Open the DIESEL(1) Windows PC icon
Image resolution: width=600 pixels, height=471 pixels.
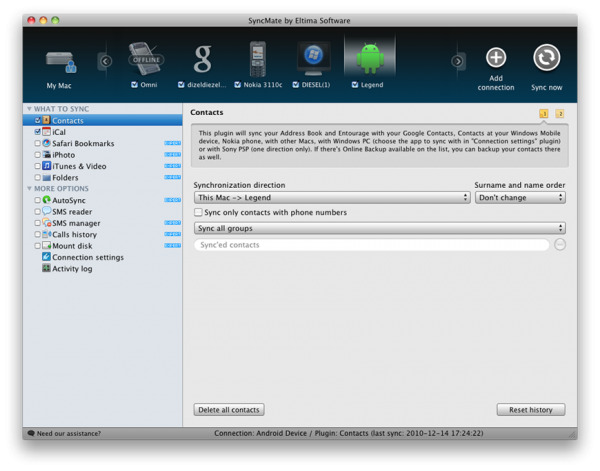[x=314, y=59]
